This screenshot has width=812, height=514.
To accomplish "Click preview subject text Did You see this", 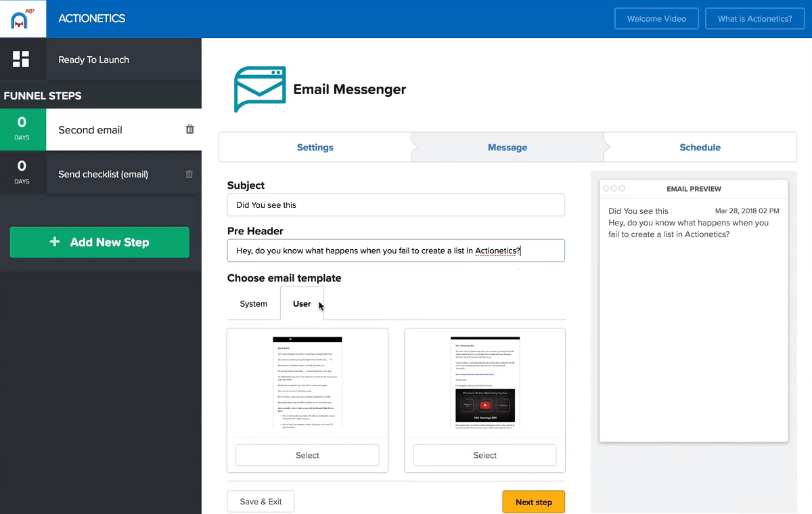I will 638,211.
